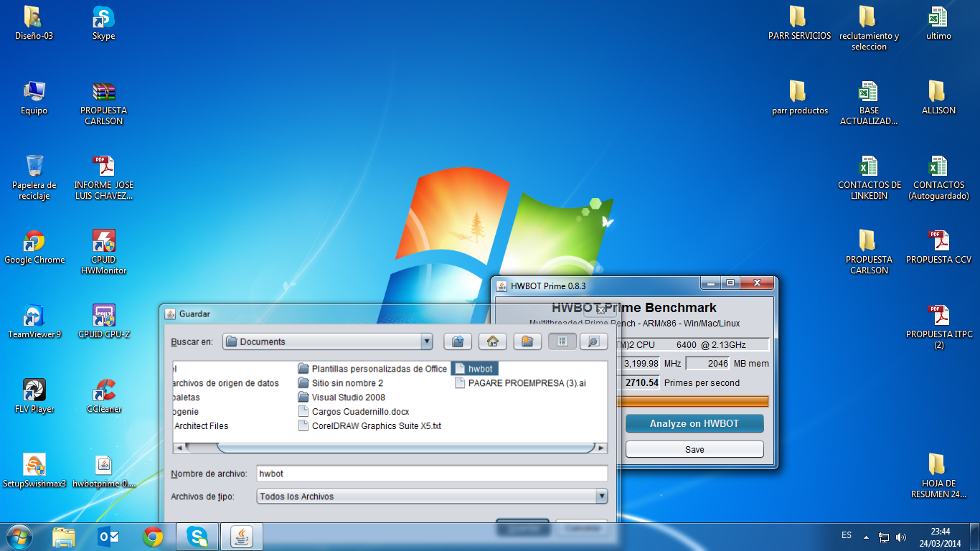
Task: Open the Skype desktop shortcut
Action: (103, 23)
